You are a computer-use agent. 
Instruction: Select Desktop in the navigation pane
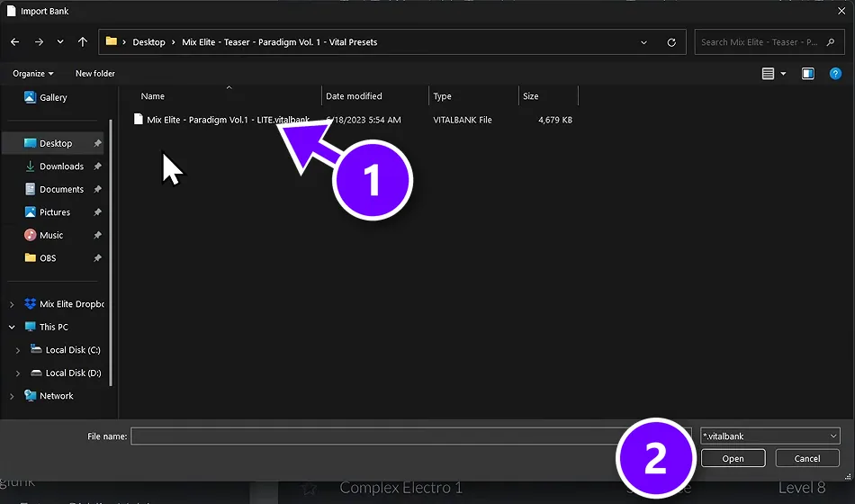coord(55,143)
